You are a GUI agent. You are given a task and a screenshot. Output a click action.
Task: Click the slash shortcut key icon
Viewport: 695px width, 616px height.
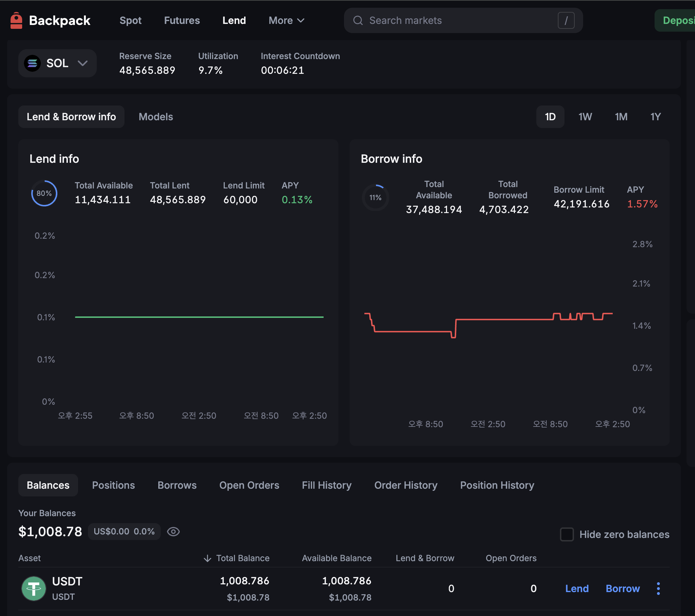click(x=566, y=20)
